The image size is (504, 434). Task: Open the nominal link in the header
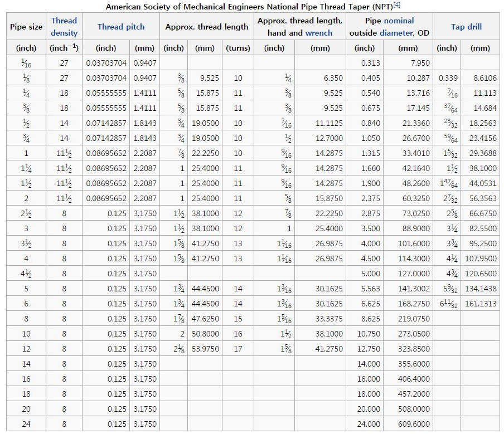coord(399,21)
